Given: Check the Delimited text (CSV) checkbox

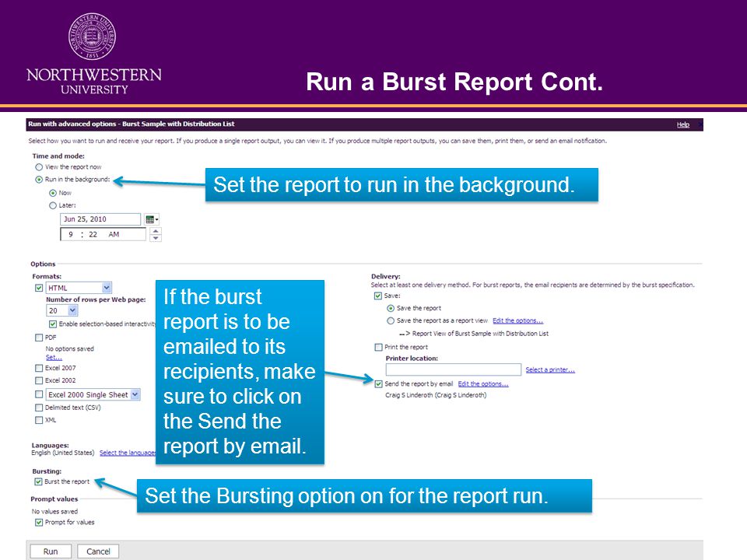Looking at the screenshot, I should pos(39,408).
